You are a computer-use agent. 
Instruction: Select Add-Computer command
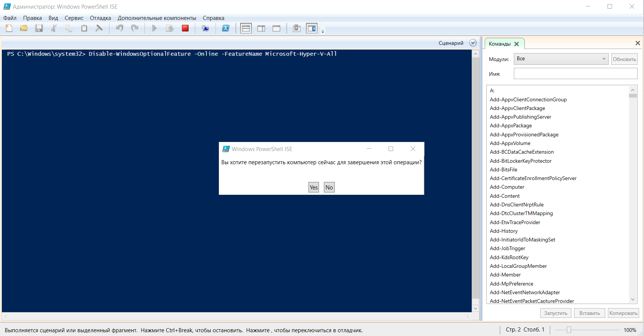pos(507,187)
